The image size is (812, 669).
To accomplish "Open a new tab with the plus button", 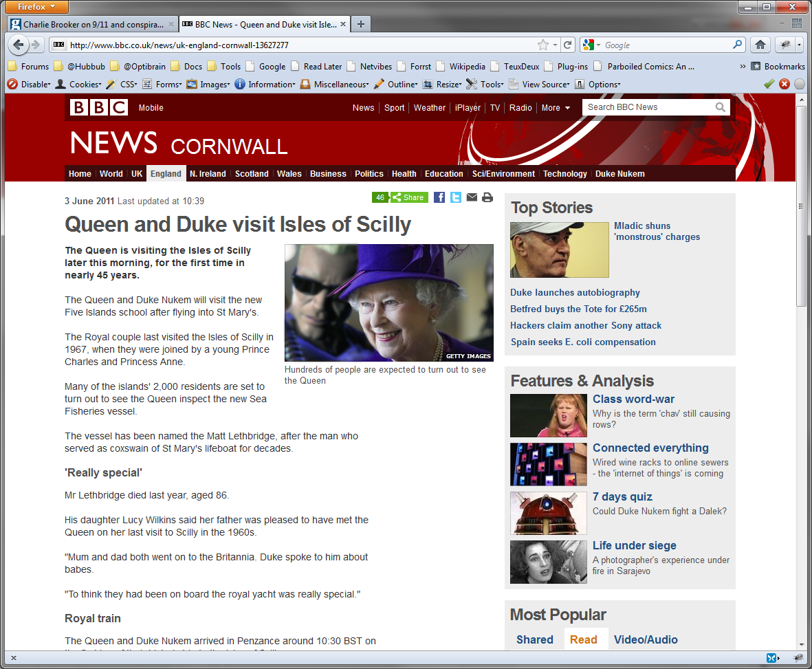I will (361, 24).
